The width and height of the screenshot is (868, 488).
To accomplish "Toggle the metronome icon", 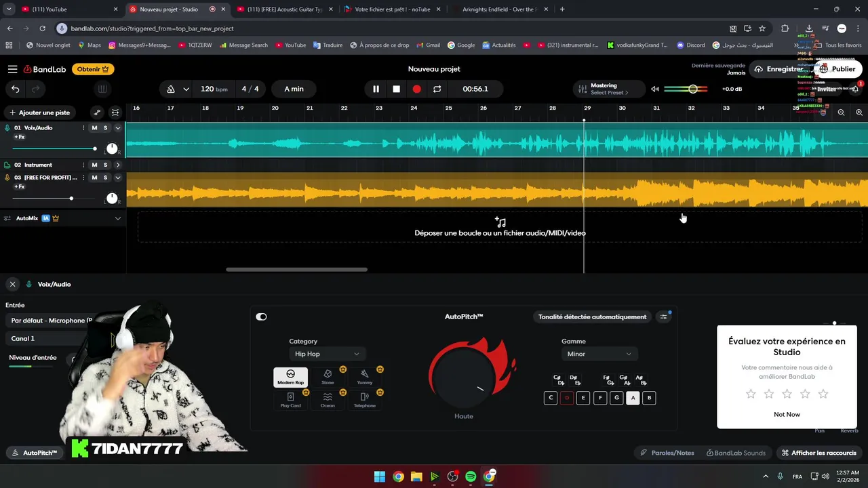I will 171,89.
